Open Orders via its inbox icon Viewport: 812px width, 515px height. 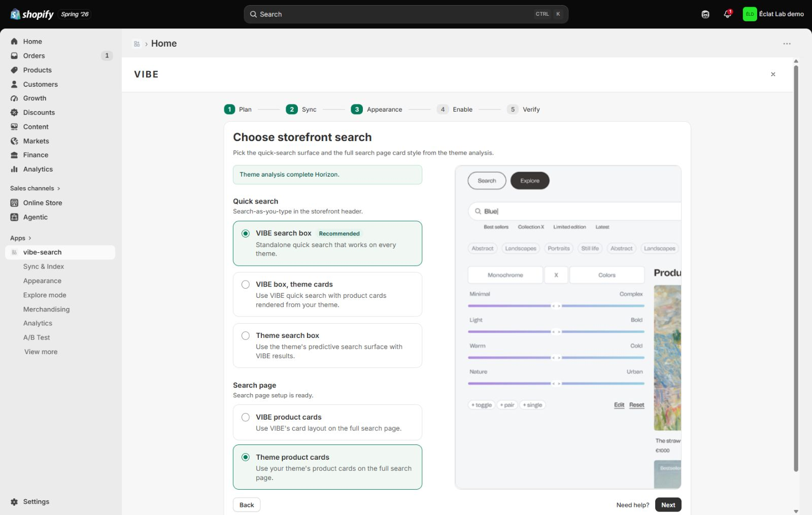[x=14, y=56]
